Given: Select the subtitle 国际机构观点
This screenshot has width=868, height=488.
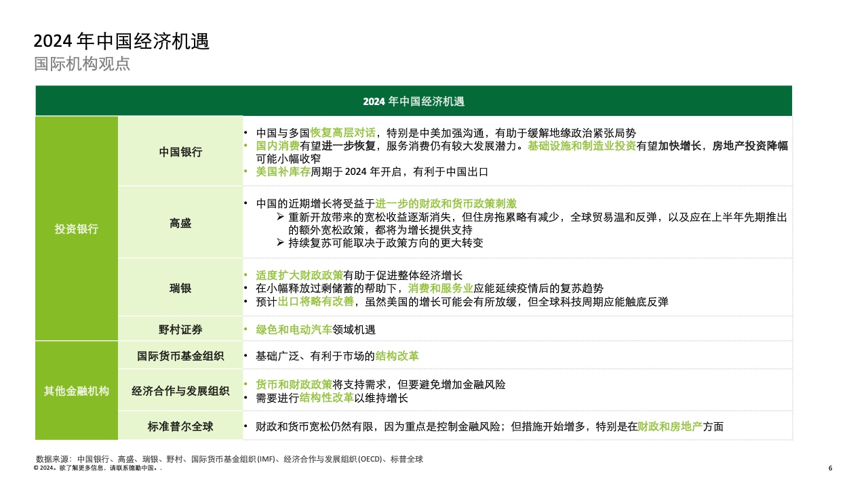Looking at the screenshot, I should tap(82, 64).
